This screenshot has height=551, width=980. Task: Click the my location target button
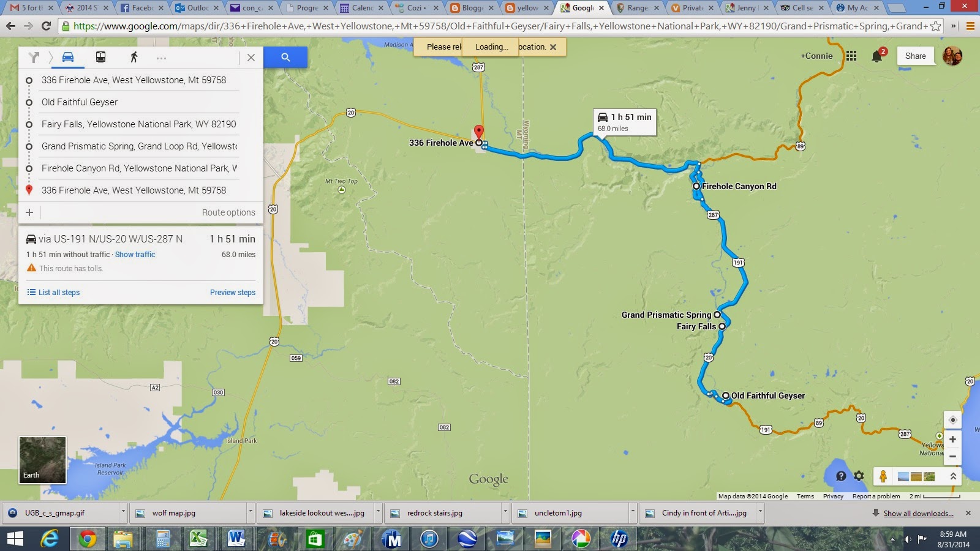tap(952, 419)
